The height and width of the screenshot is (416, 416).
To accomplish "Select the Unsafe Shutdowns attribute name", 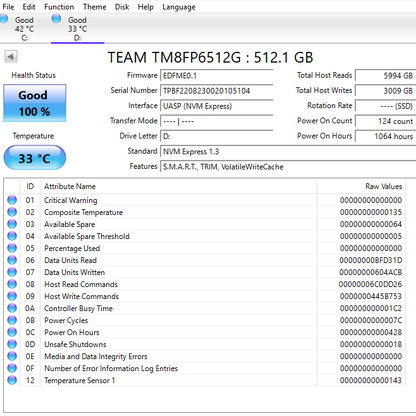I will 75,344.
